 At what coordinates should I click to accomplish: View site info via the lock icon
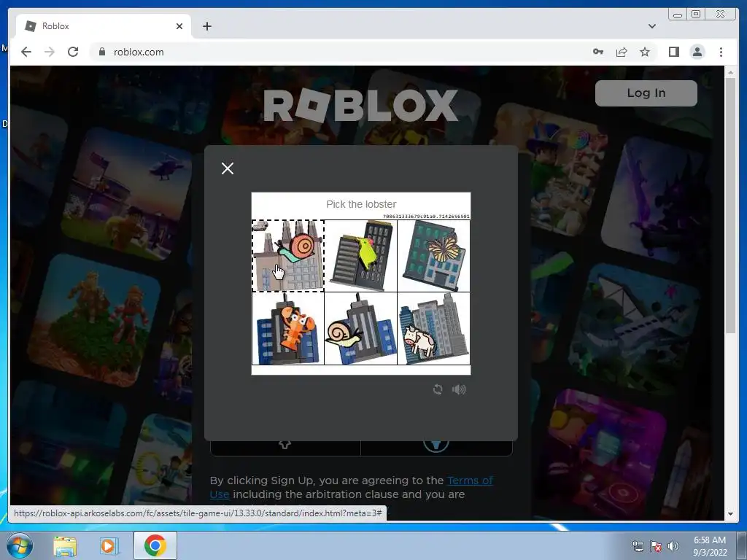[101, 52]
